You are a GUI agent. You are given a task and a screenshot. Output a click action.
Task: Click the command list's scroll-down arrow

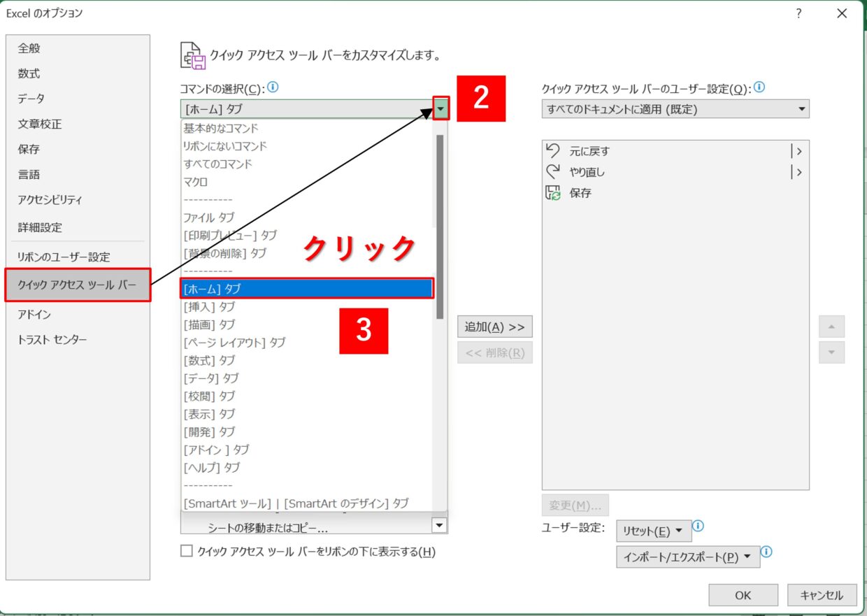(440, 525)
